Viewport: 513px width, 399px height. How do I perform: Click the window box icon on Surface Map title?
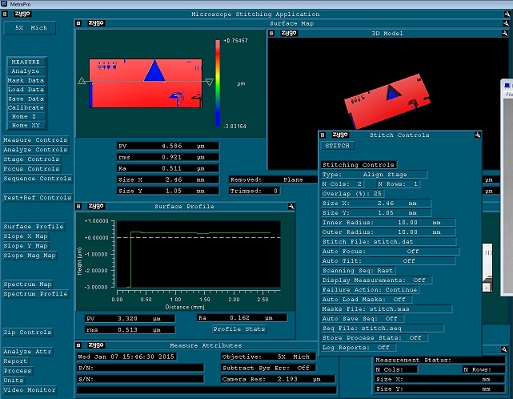[79, 23]
